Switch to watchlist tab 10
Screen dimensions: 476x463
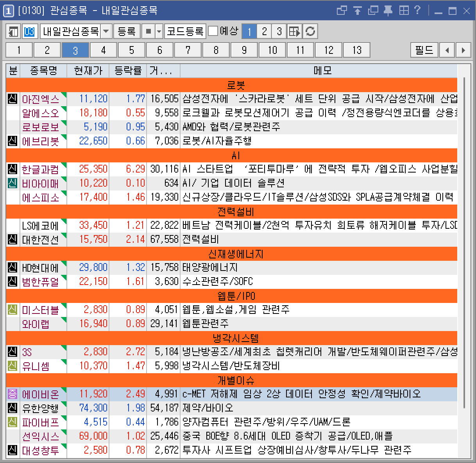pyautogui.click(x=272, y=50)
